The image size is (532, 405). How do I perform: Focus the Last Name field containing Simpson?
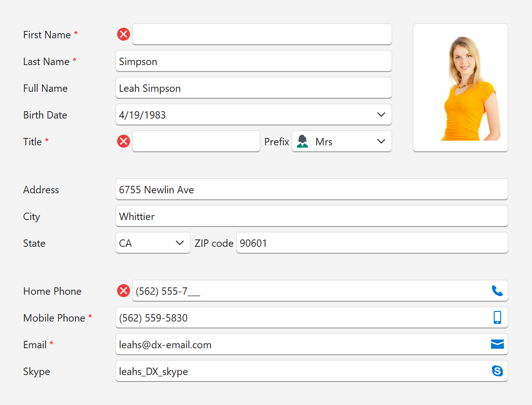click(253, 61)
